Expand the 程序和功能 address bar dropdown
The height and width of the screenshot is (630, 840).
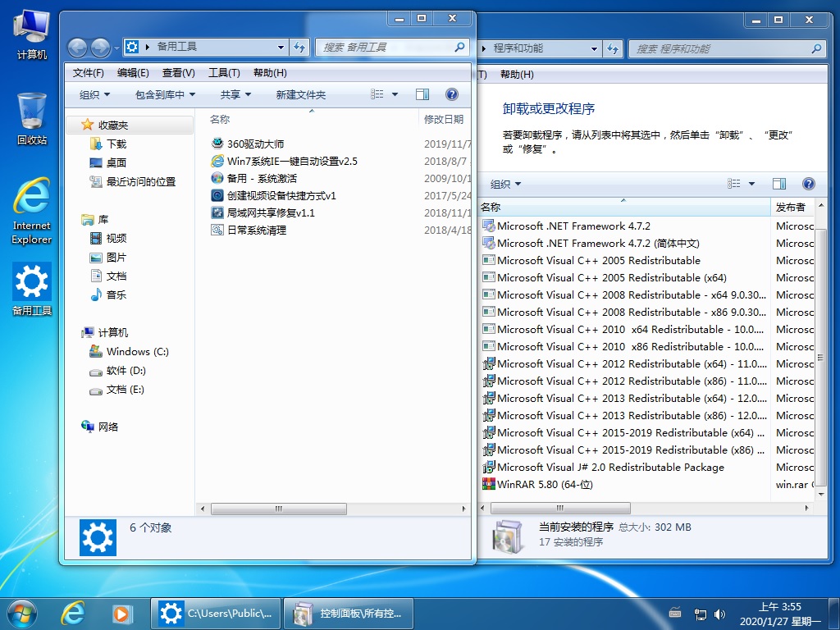[594, 48]
